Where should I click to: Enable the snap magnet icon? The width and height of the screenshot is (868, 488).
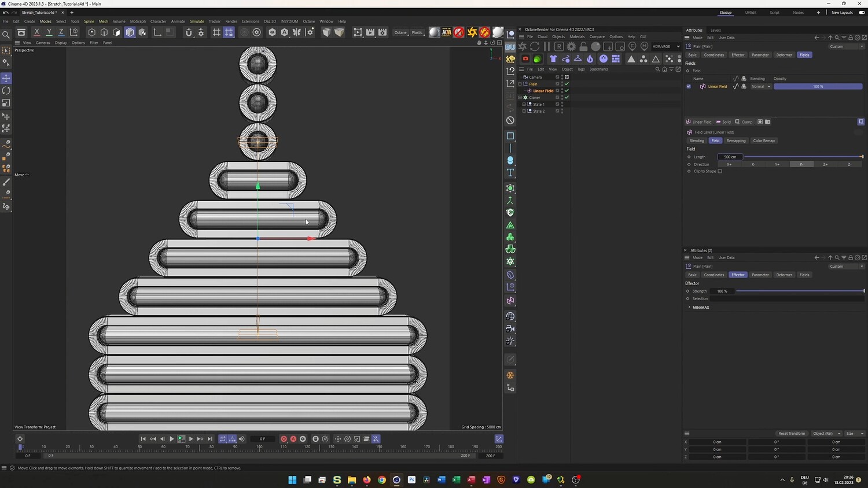pyautogui.click(x=189, y=32)
